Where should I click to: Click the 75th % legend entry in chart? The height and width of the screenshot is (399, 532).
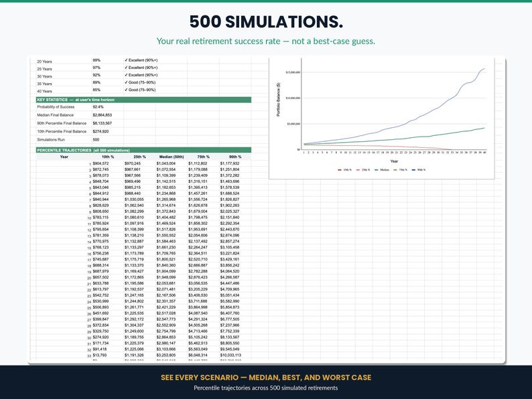point(401,170)
